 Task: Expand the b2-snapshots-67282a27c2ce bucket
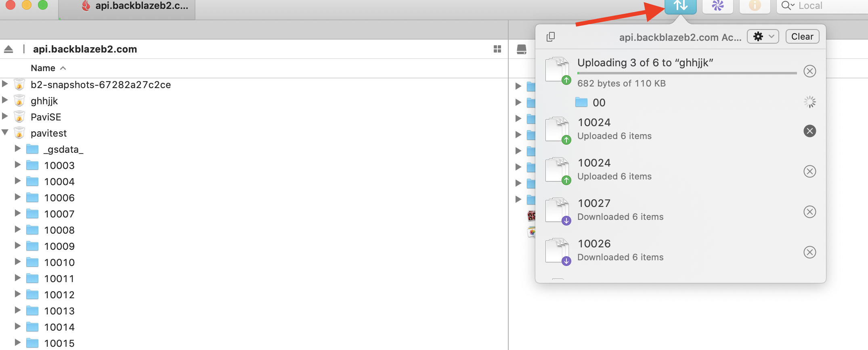coord(5,84)
